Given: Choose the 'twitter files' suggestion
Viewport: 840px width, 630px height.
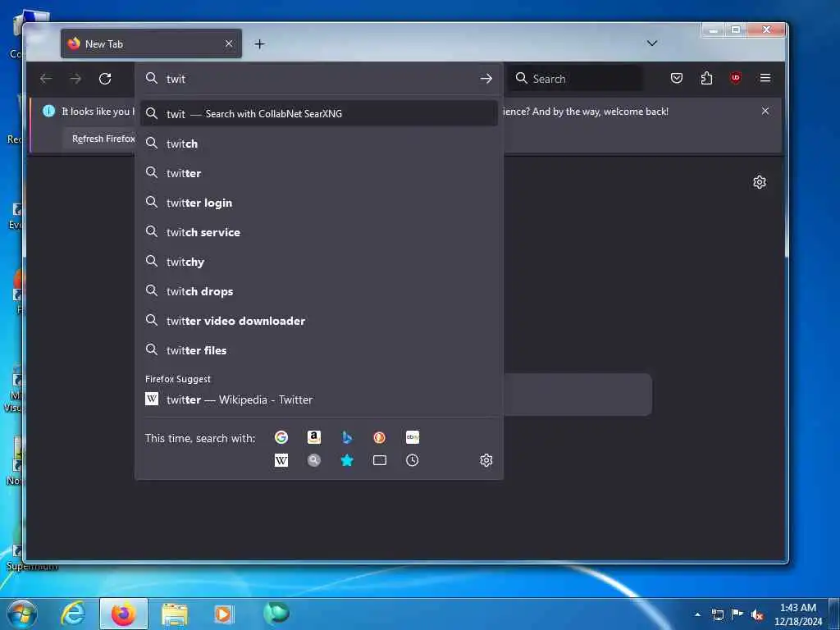Looking at the screenshot, I should 319,349.
